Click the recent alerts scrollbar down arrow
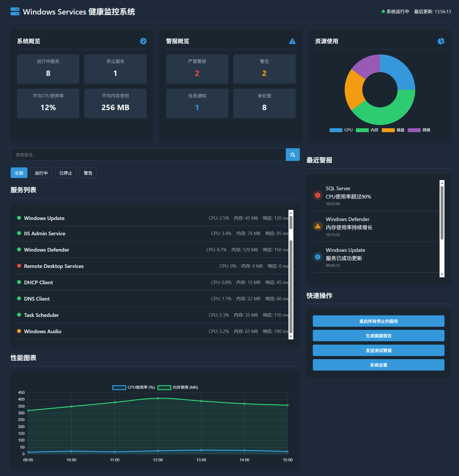 pos(442,274)
